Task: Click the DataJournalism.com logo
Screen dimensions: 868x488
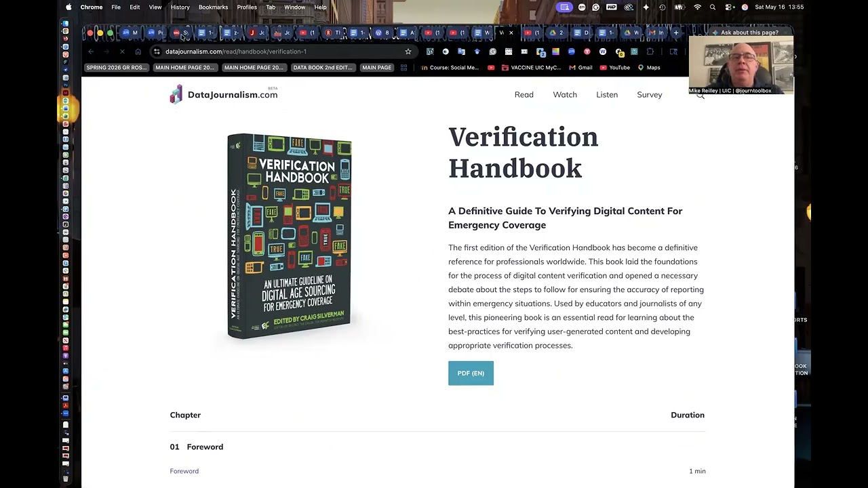Action: pos(224,95)
